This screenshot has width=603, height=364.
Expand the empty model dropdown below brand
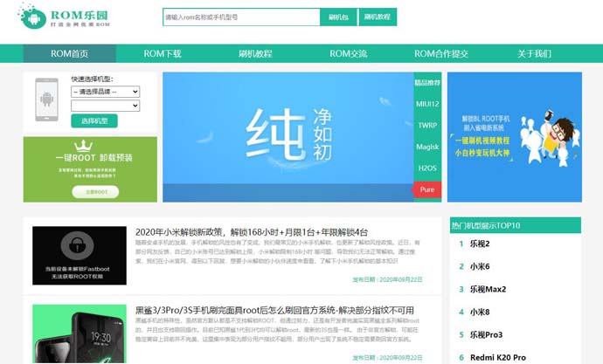[106, 106]
